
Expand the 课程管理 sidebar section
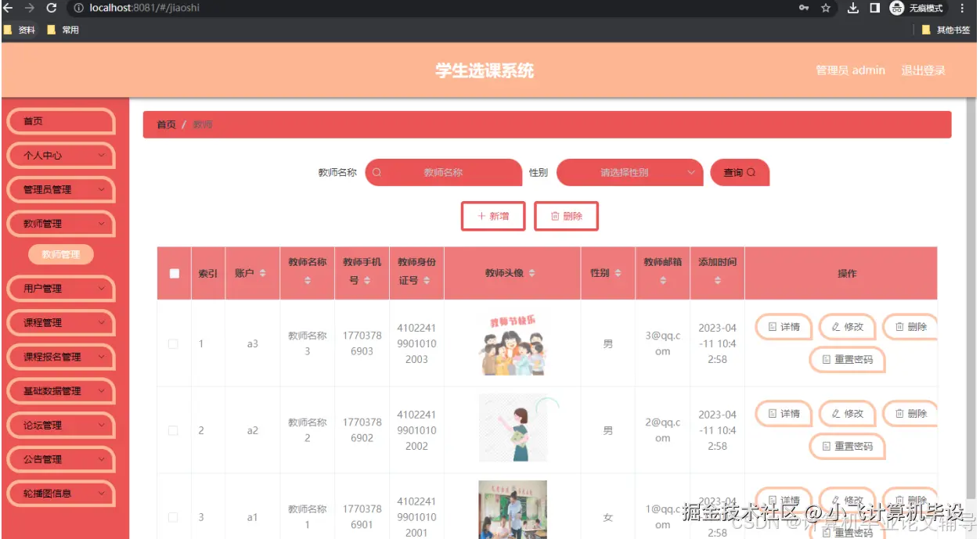(x=61, y=322)
